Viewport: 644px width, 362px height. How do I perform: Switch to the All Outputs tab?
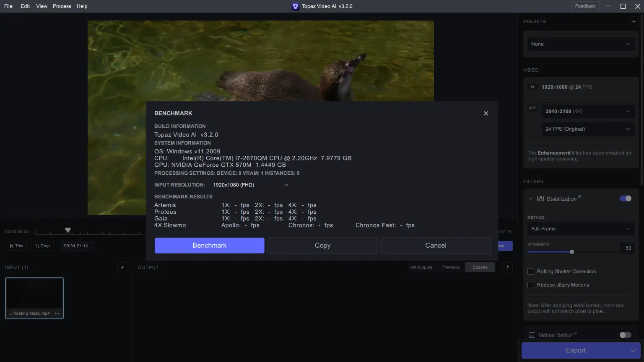pyautogui.click(x=421, y=267)
